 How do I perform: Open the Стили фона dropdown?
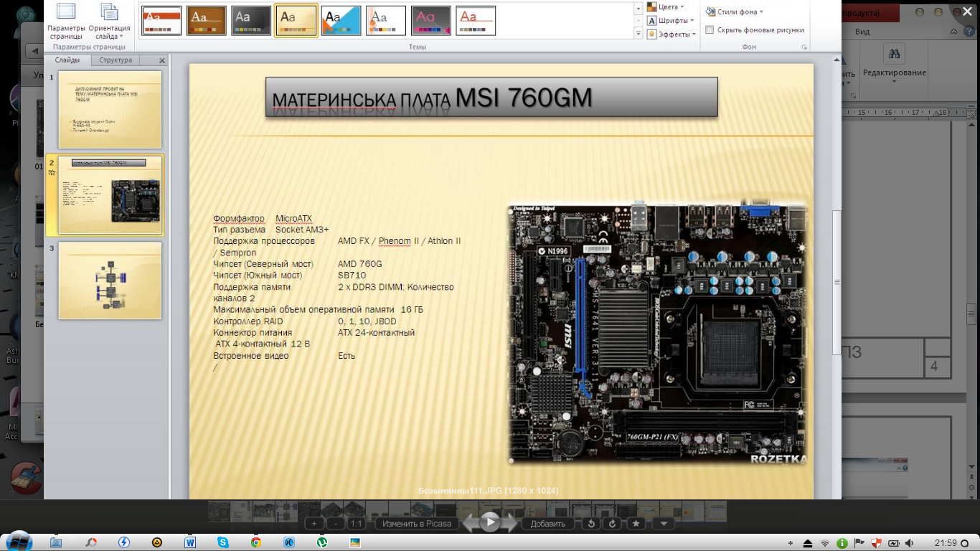pos(734,11)
